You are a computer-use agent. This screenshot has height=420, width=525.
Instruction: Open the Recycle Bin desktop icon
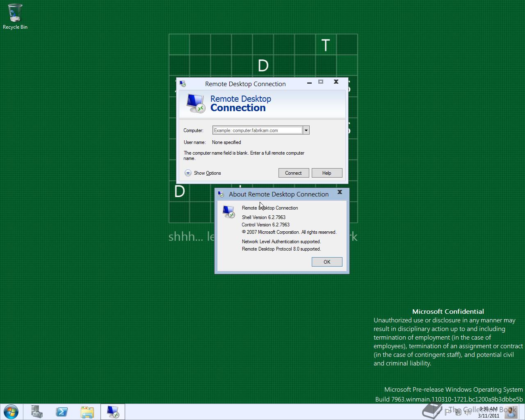(x=15, y=16)
